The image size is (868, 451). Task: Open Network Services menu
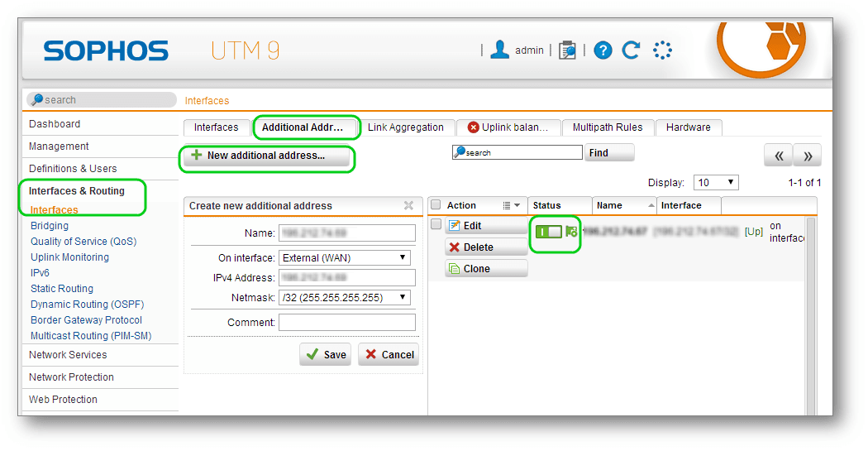point(68,355)
